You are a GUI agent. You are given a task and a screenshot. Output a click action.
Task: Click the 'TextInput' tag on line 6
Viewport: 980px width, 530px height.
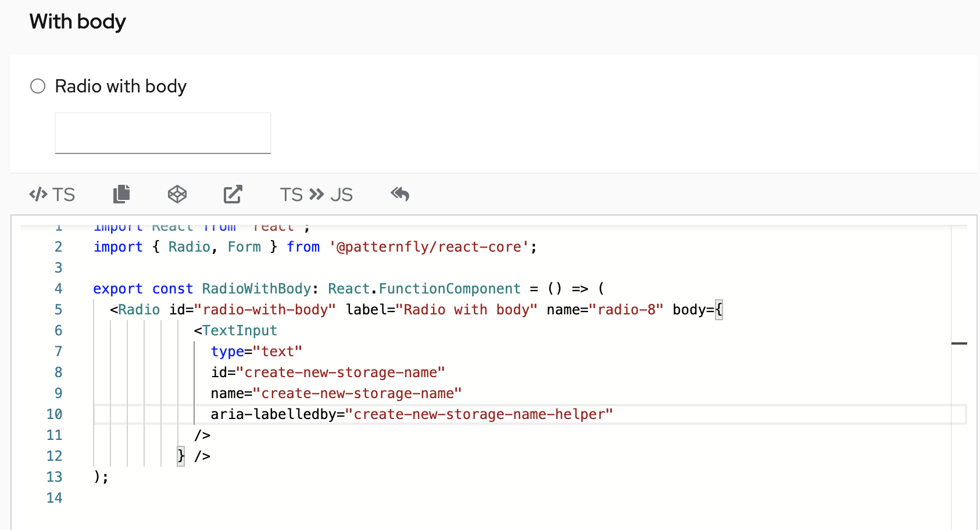click(239, 331)
